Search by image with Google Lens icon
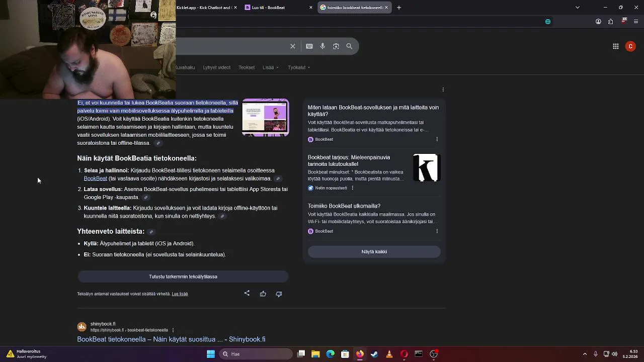The width and height of the screenshot is (644, 362). (336, 46)
